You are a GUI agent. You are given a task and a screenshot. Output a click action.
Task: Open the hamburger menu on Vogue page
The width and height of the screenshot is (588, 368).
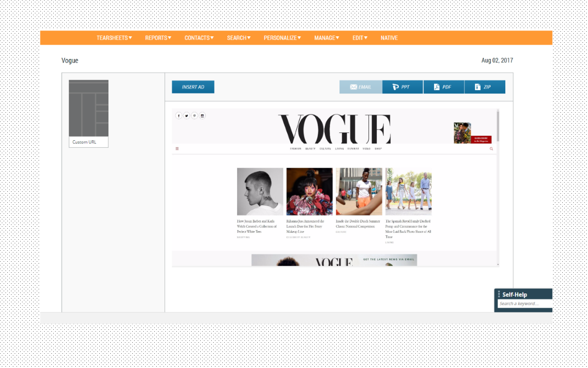click(177, 149)
